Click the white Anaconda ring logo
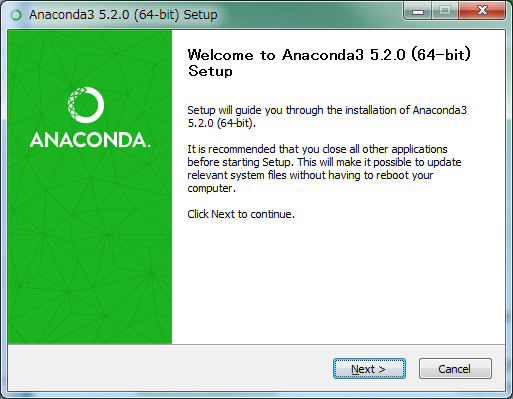The image size is (513, 399). [86, 105]
